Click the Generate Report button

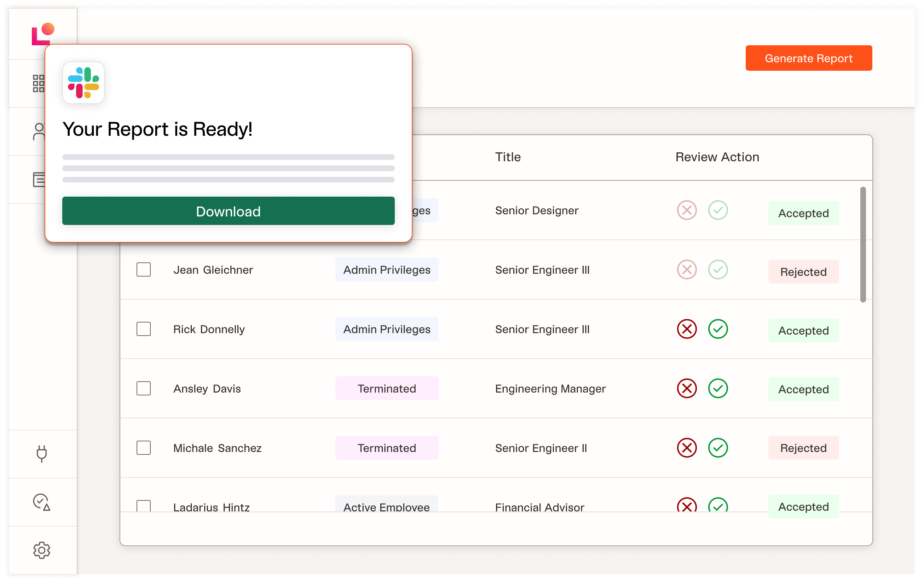tap(809, 58)
